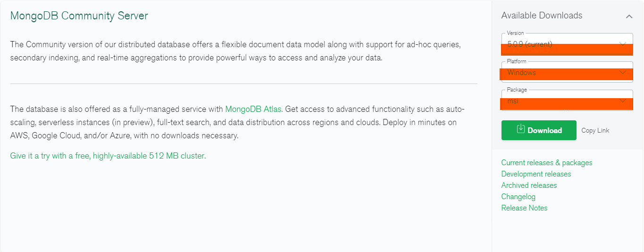Screen dimensions: 644x252
Task: Click the green Download button label
Action: (x=544, y=130)
